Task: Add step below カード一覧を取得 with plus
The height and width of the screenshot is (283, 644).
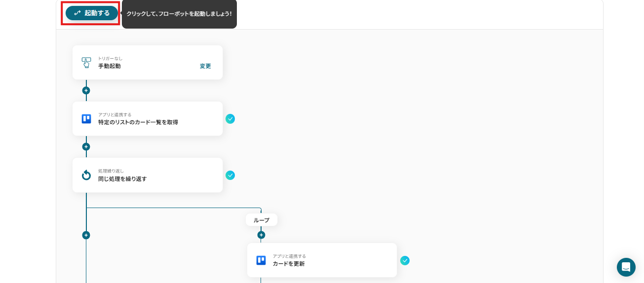Action: pyautogui.click(x=86, y=146)
